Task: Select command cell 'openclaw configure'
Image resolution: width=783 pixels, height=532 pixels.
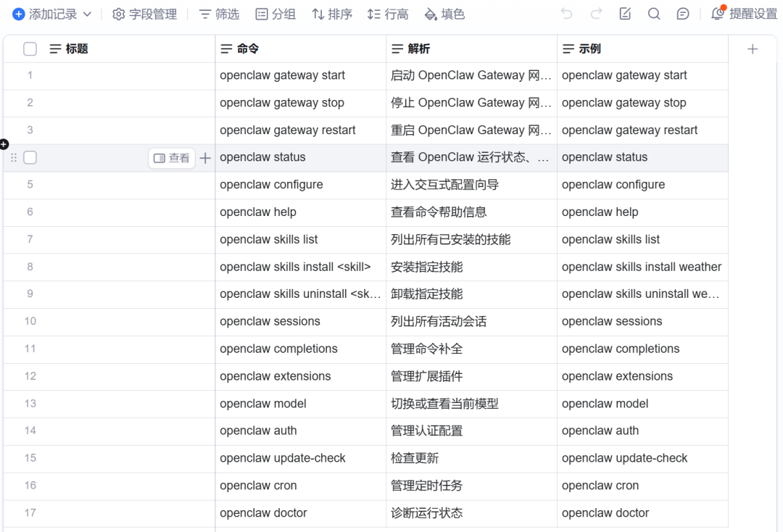Action: [x=301, y=185]
